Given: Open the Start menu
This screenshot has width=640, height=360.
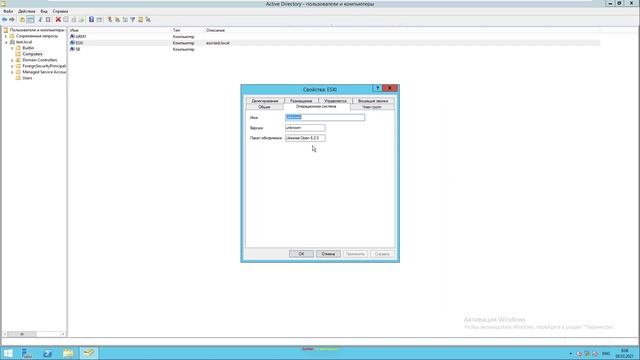Looking at the screenshot, I should point(8,353).
